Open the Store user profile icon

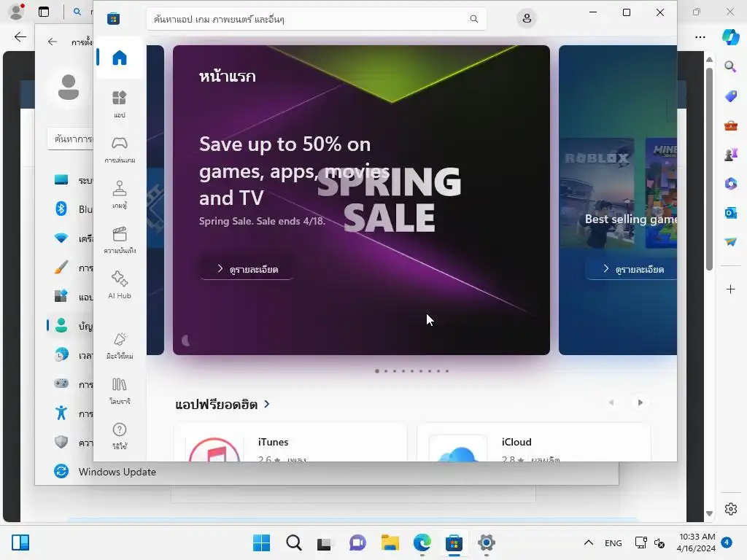[x=527, y=18]
